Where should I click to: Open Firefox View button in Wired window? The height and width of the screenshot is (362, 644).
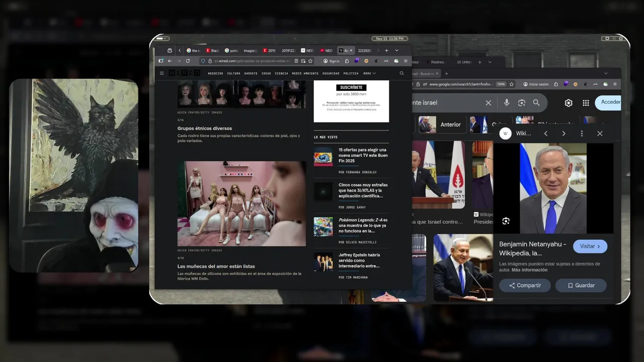click(170, 50)
